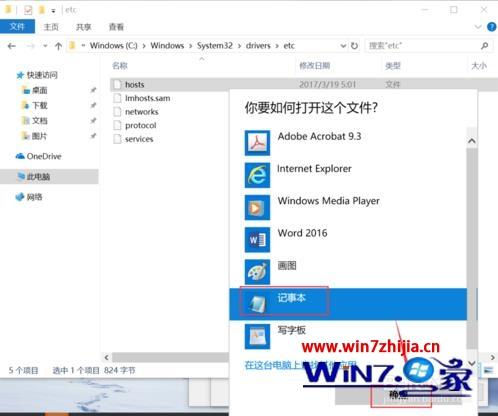Choose the Word 2016 icon
This screenshot has width=498, height=416.
coord(257,240)
